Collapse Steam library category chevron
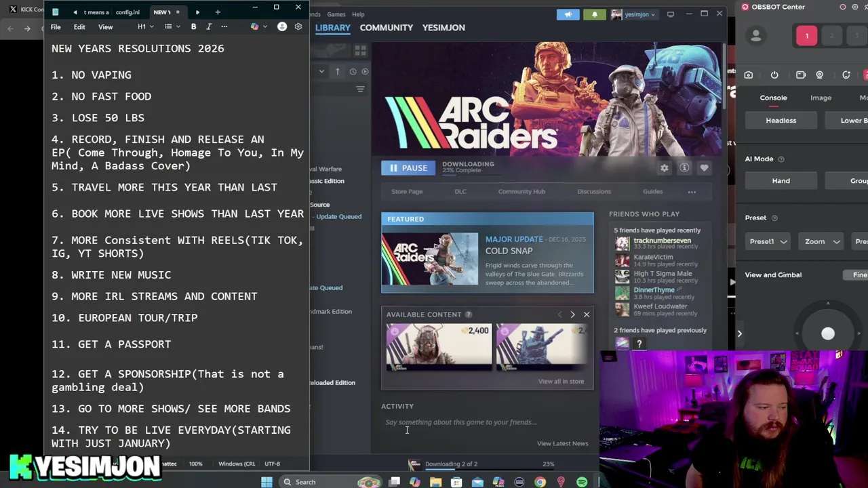The width and height of the screenshot is (868, 488). pyautogui.click(x=321, y=71)
